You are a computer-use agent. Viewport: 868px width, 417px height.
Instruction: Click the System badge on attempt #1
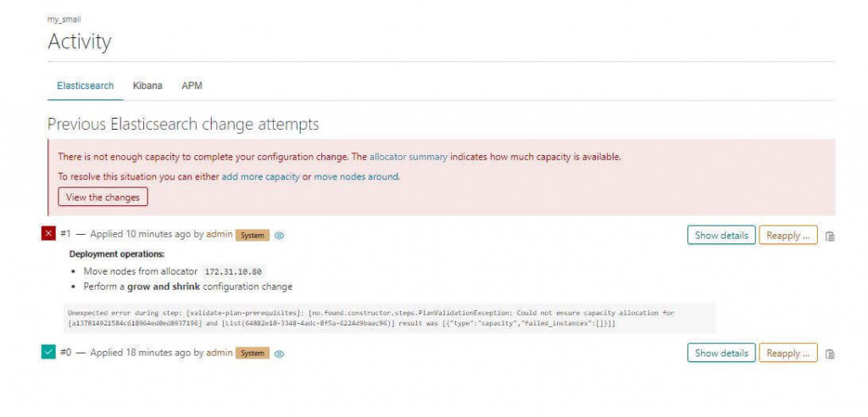point(253,236)
